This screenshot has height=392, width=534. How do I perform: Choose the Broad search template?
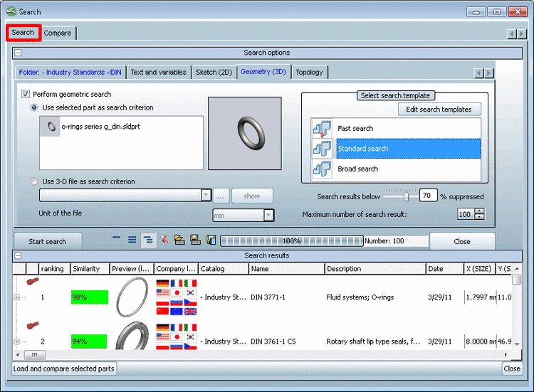[x=357, y=169]
